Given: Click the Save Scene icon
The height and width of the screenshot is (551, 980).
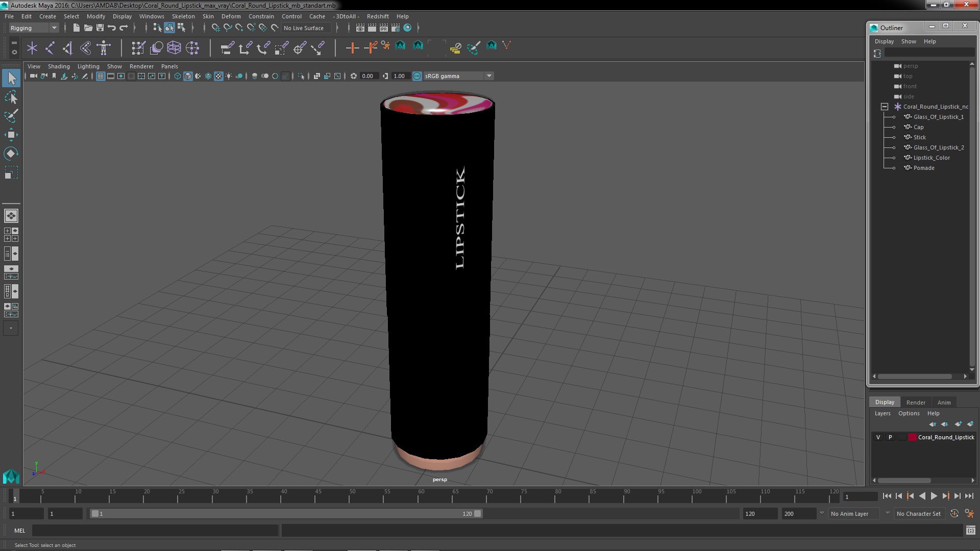Looking at the screenshot, I should 100,28.
